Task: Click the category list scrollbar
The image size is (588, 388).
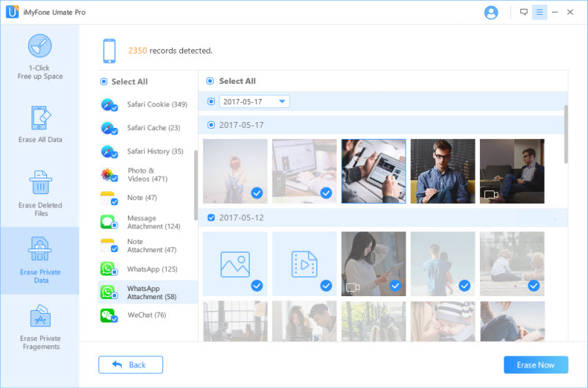Action: [196, 185]
